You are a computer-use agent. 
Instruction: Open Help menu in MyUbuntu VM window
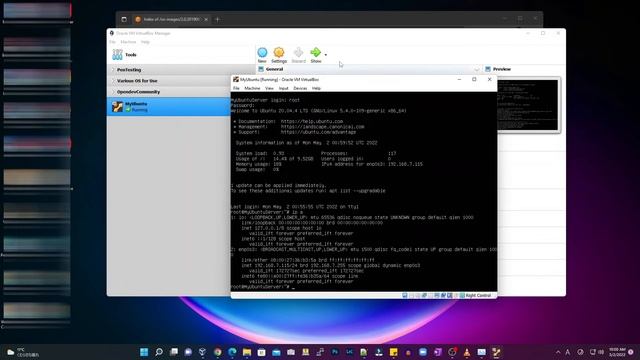[x=316, y=88]
